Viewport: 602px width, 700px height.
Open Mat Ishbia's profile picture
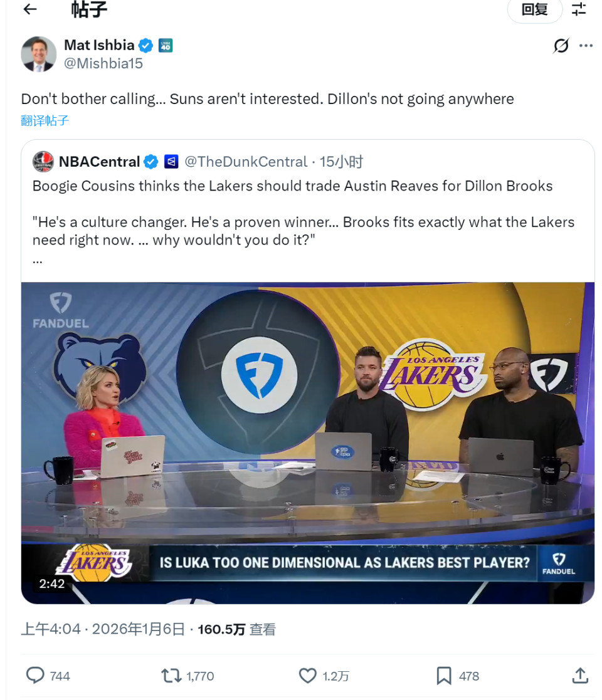click(39, 54)
